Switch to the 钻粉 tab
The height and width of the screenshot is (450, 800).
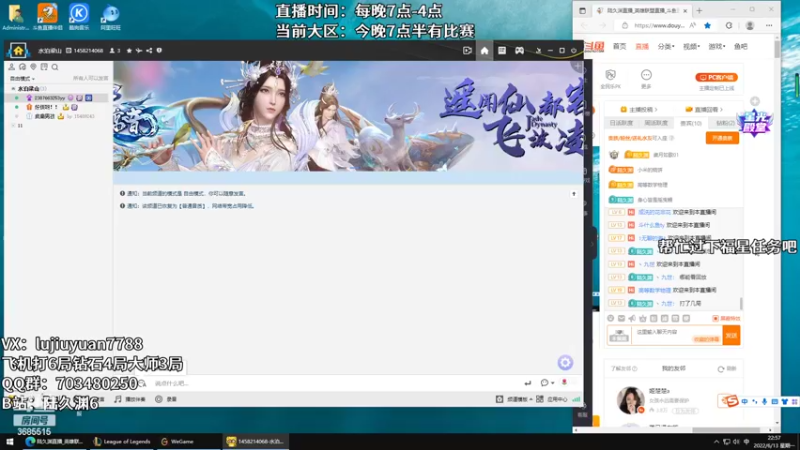(x=725, y=123)
